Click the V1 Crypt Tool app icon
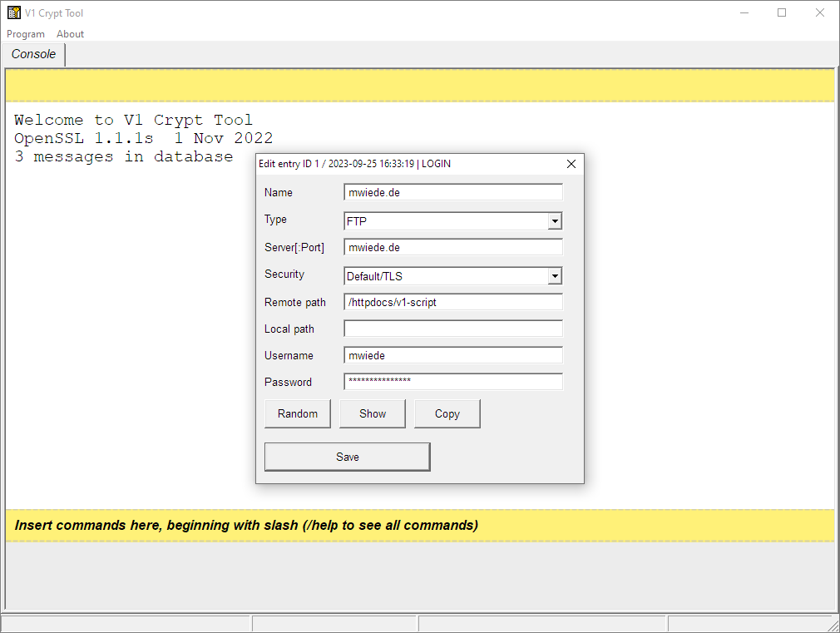The height and width of the screenshot is (633, 840). (14, 12)
